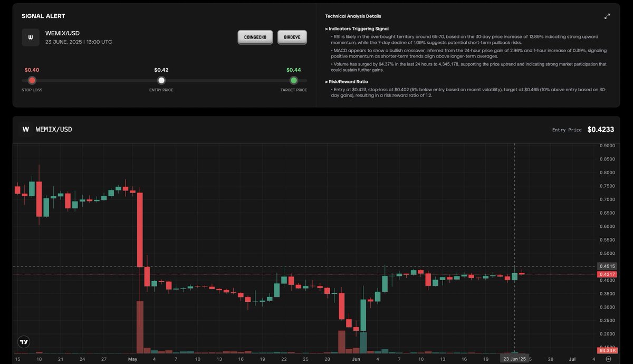Click the $0.44 target price value
This screenshot has width=633, height=364.
coord(294,70)
